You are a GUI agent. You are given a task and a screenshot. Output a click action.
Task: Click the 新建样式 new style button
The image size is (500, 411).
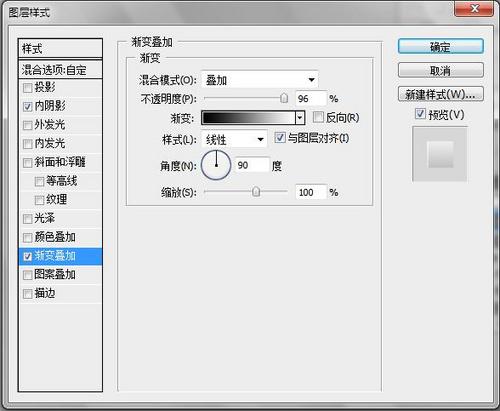440,94
